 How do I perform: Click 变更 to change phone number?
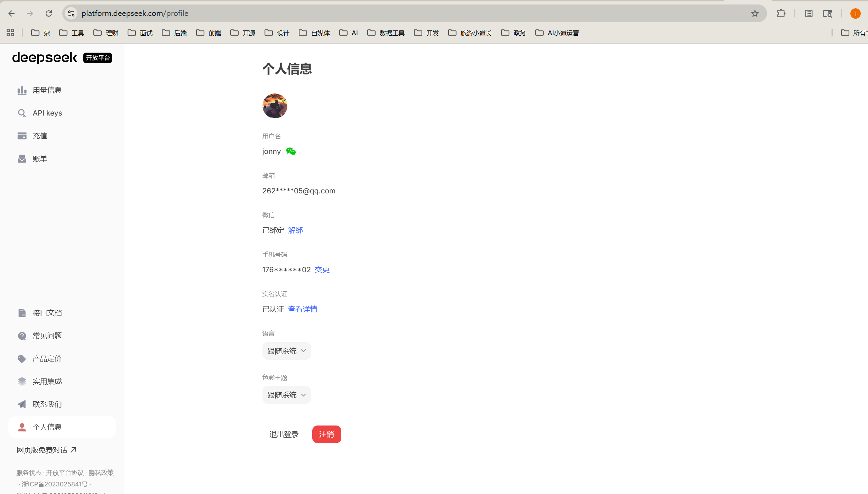point(322,270)
